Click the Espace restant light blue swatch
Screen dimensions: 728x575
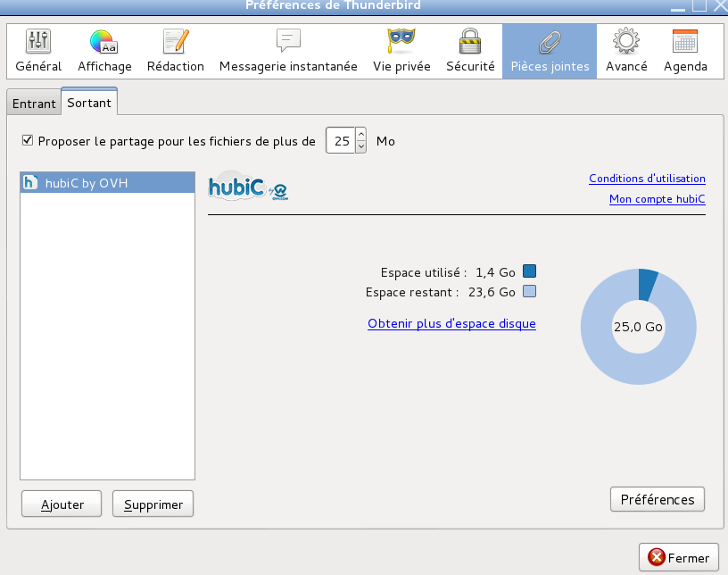pyautogui.click(x=529, y=291)
